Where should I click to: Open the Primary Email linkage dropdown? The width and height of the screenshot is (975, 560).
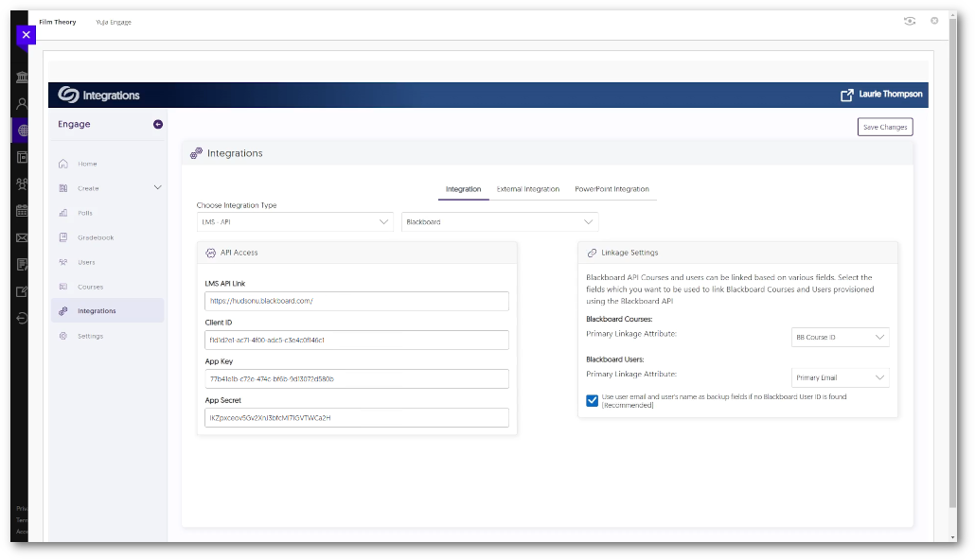coord(840,377)
